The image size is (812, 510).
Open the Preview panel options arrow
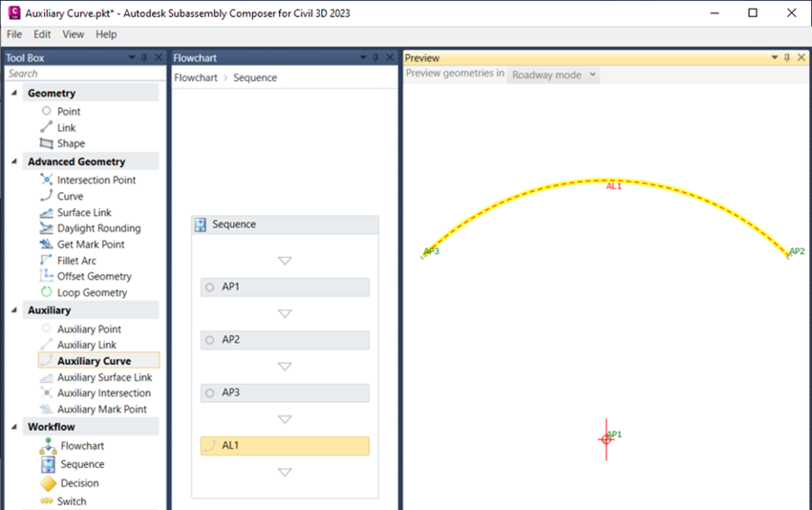pyautogui.click(x=775, y=57)
